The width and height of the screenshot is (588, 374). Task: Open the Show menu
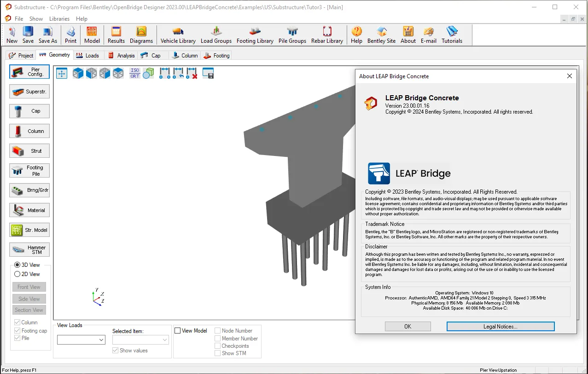(36, 19)
